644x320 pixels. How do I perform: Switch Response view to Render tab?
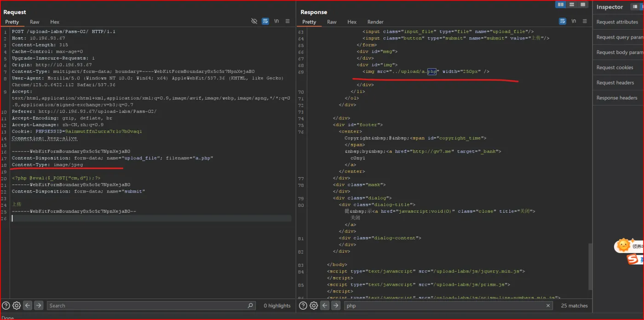[375, 22]
